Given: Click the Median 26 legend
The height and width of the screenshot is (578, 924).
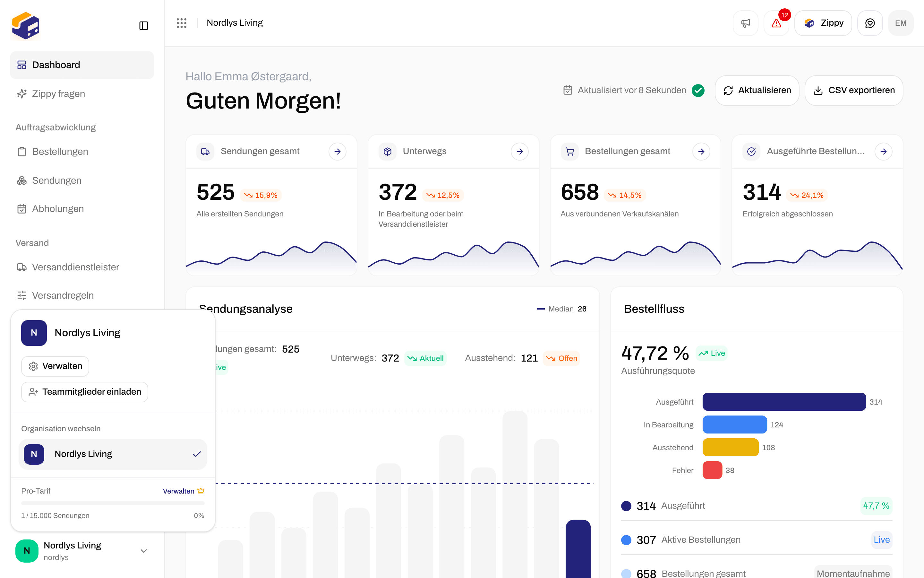Looking at the screenshot, I should (562, 309).
